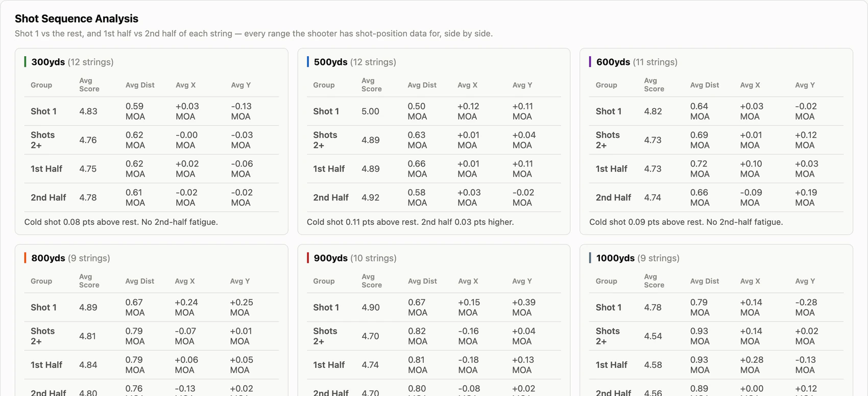This screenshot has width=868, height=396.
Task: Click Avg Y header in 900yds table
Action: click(x=522, y=281)
